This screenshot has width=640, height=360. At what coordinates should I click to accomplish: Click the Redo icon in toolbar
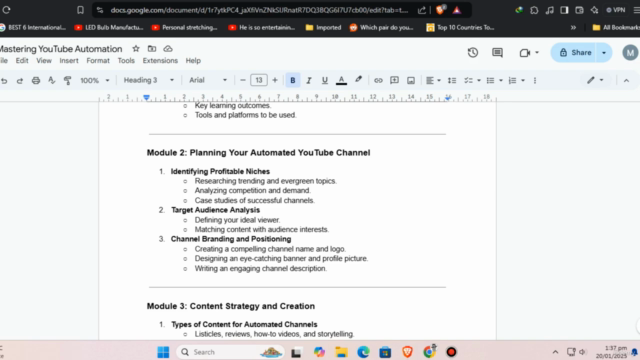(20, 80)
